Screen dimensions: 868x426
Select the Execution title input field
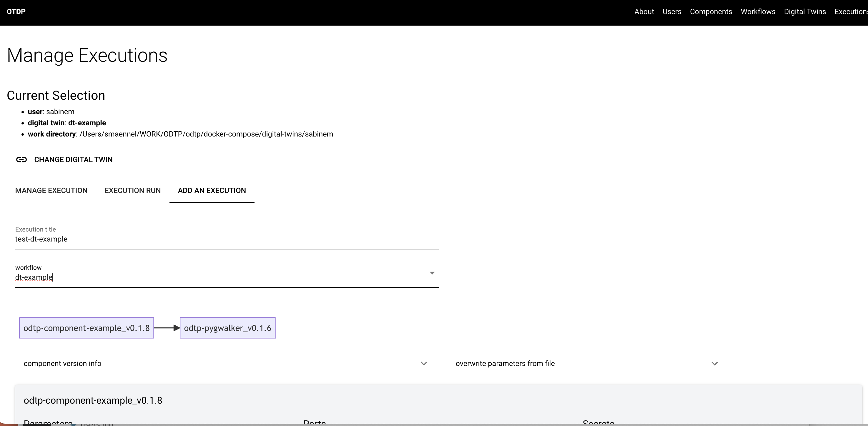(x=227, y=239)
